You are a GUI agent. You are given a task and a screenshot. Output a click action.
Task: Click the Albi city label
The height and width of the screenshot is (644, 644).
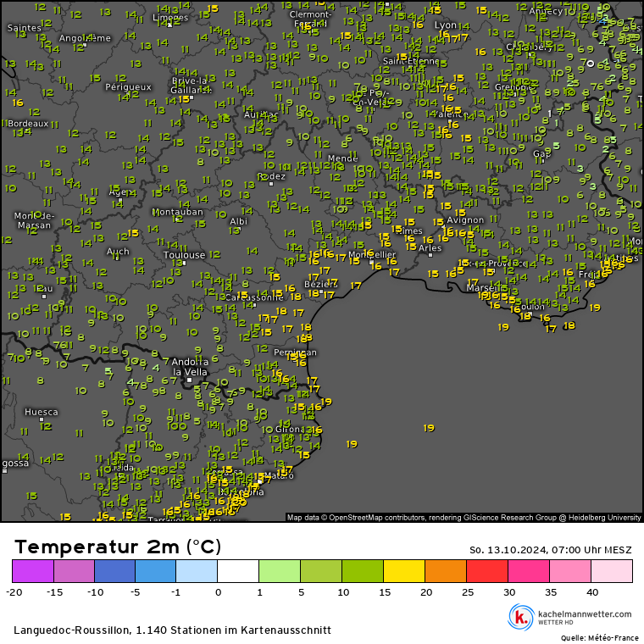pos(239,221)
